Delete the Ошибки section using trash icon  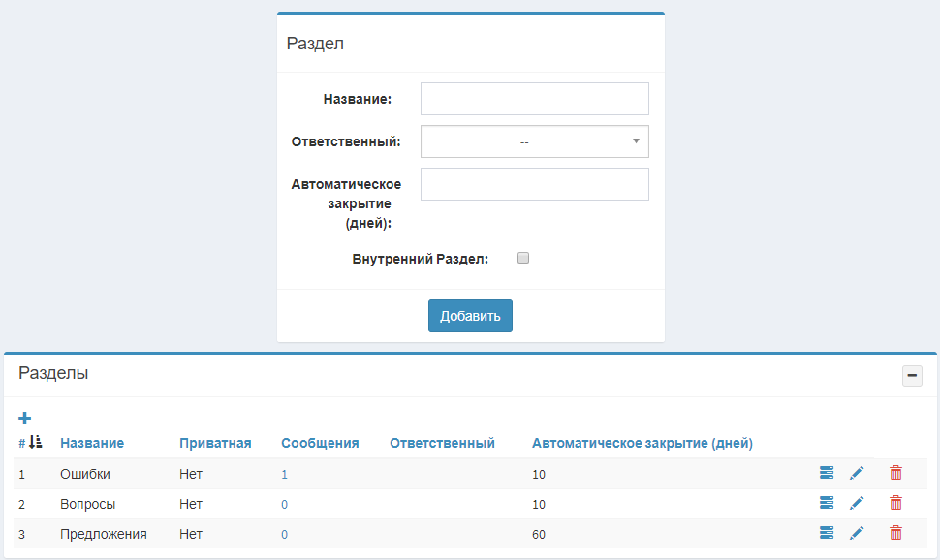[895, 473]
